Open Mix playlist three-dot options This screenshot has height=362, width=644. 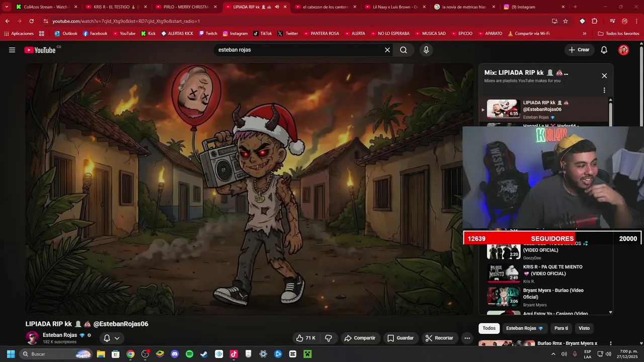(604, 90)
